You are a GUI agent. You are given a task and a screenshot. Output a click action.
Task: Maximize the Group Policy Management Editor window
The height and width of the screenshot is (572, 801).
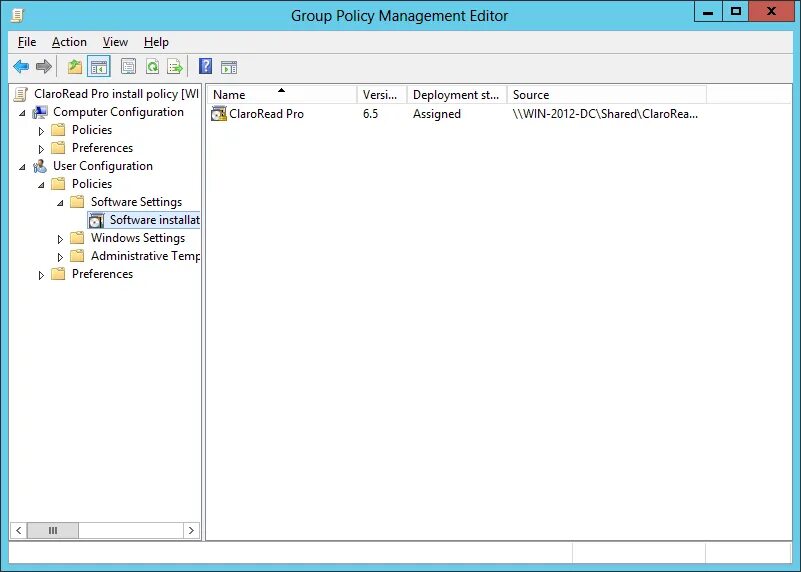pyautogui.click(x=736, y=11)
